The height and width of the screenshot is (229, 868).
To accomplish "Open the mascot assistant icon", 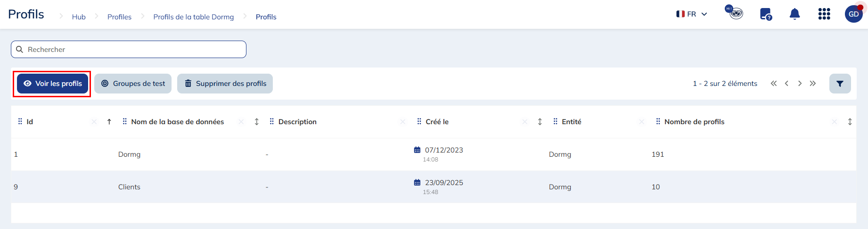I will tap(734, 12).
